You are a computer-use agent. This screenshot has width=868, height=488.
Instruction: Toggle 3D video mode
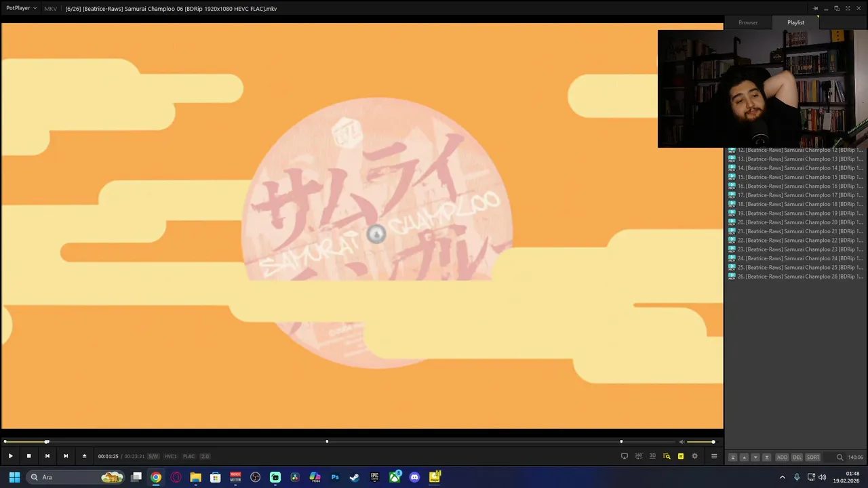click(652, 456)
